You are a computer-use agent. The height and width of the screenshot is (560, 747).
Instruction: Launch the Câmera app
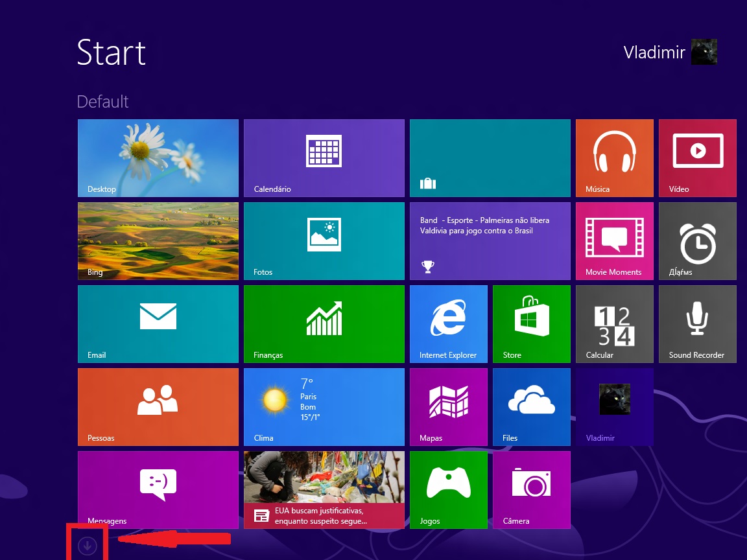pyautogui.click(x=531, y=489)
